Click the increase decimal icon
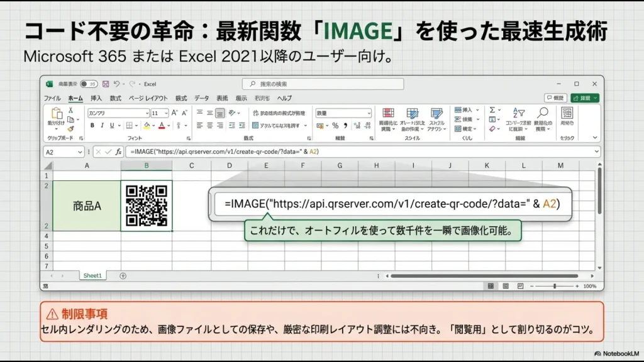644x362 pixels. pyautogui.click(x=356, y=124)
